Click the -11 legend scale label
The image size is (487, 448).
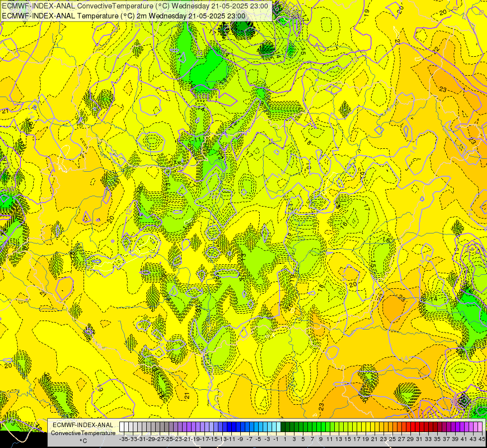(x=231, y=440)
